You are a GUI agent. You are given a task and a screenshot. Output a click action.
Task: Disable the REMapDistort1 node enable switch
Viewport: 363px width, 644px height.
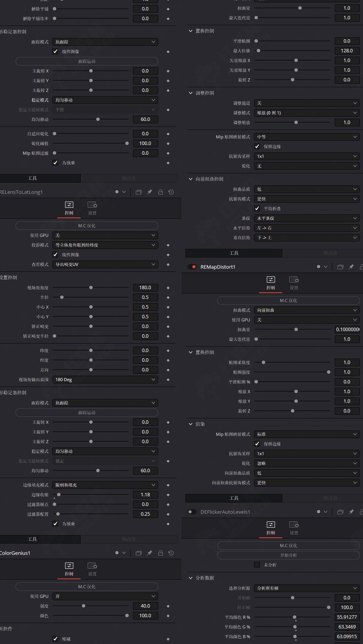click(x=192, y=267)
